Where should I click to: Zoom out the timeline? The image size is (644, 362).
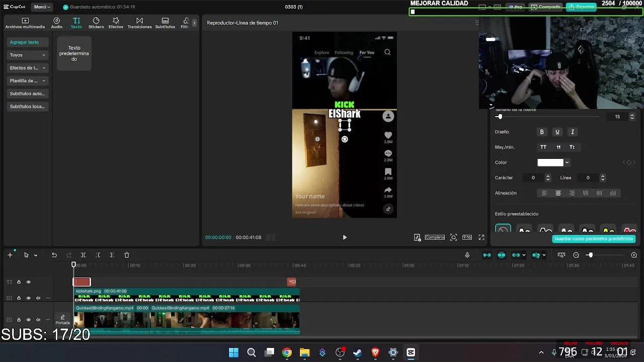tap(576, 255)
